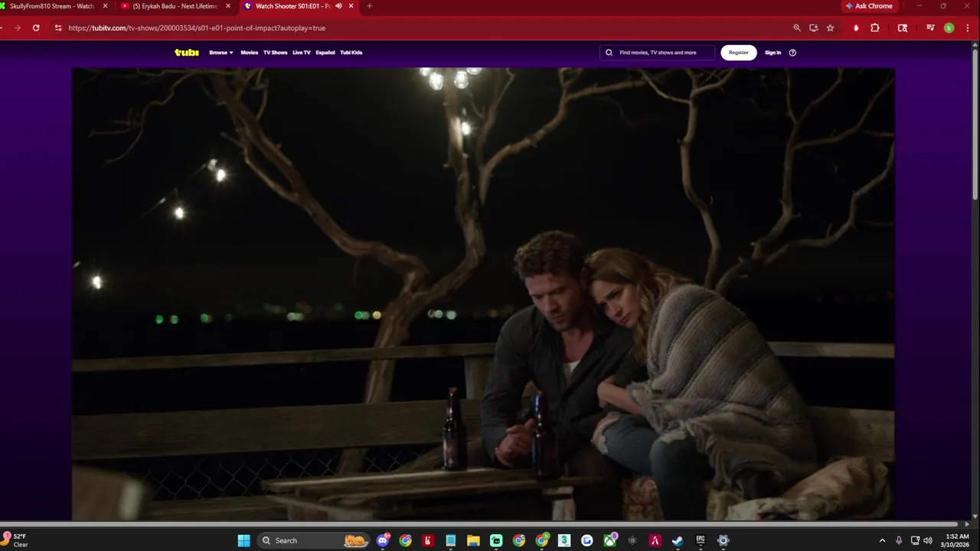Open the Extensions puzzle icon
This screenshot has width=980, height=551.
(875, 28)
